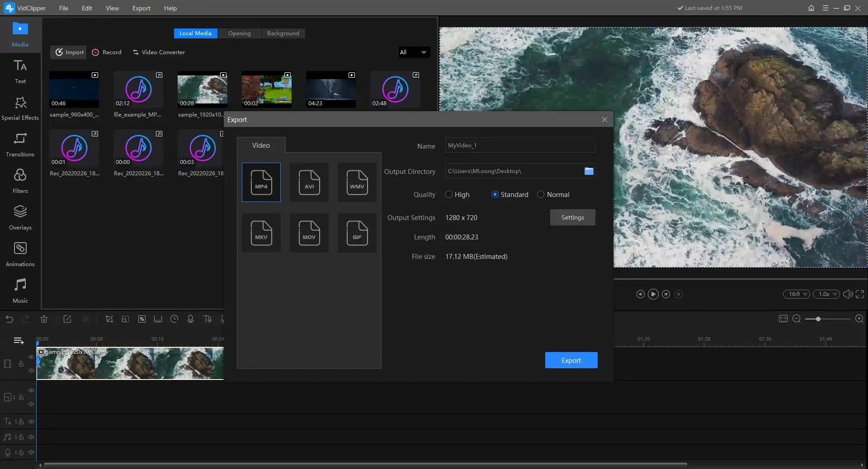Click the Export button in the dialog

(x=571, y=360)
